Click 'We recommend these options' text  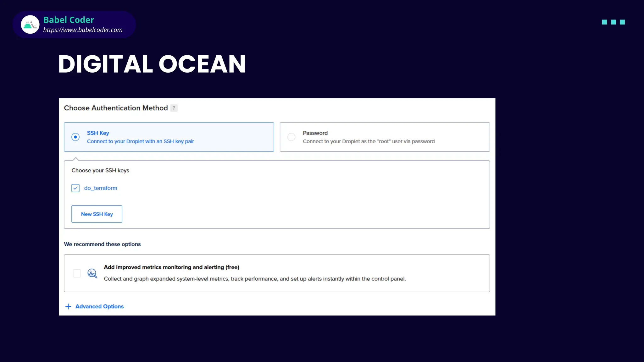102,244
